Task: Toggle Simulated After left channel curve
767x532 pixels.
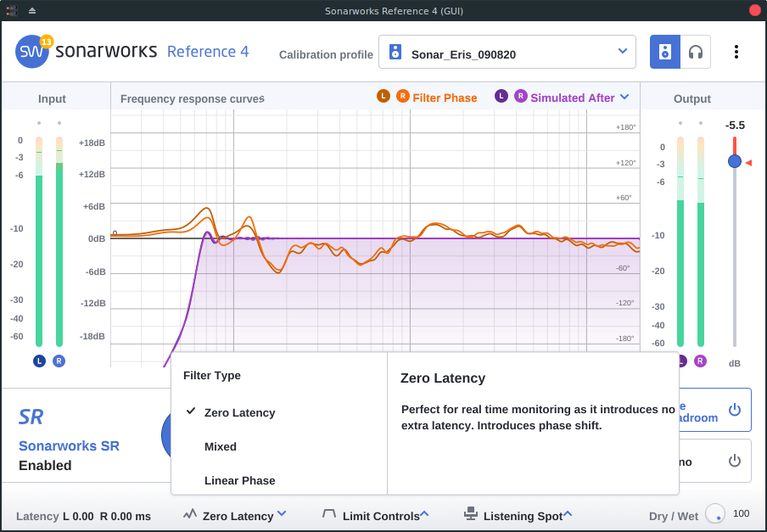Action: point(501,97)
